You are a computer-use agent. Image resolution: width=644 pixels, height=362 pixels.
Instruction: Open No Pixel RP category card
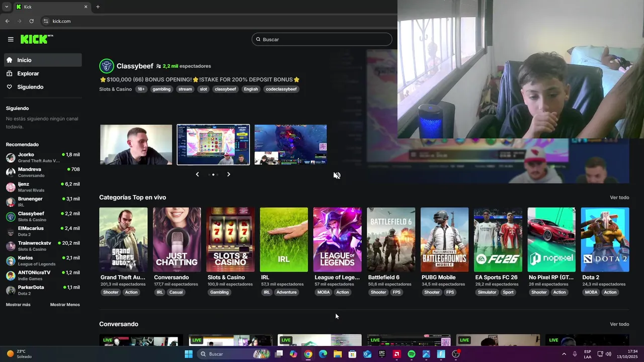[x=551, y=240]
